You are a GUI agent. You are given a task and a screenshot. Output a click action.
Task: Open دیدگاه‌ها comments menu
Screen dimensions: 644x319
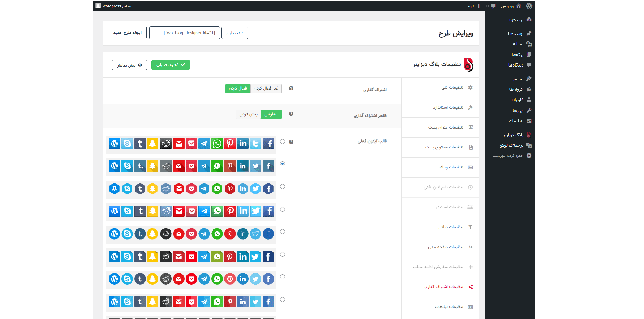(510, 65)
